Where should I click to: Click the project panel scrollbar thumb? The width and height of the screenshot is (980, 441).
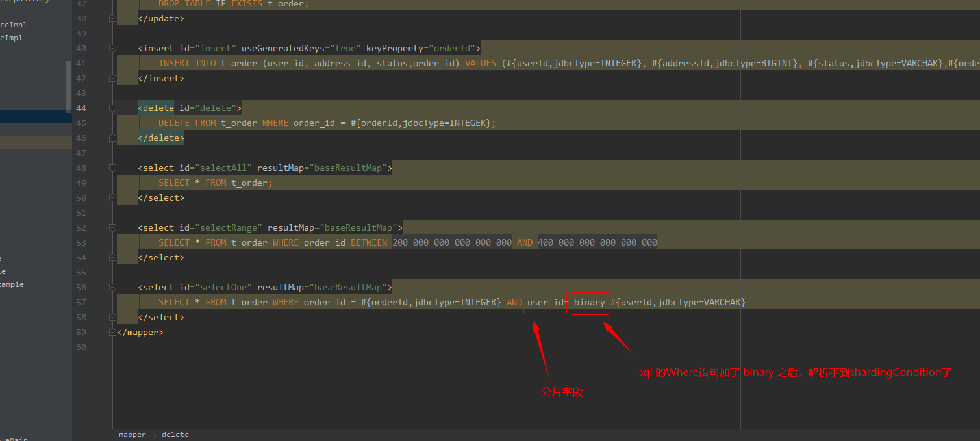[68, 84]
